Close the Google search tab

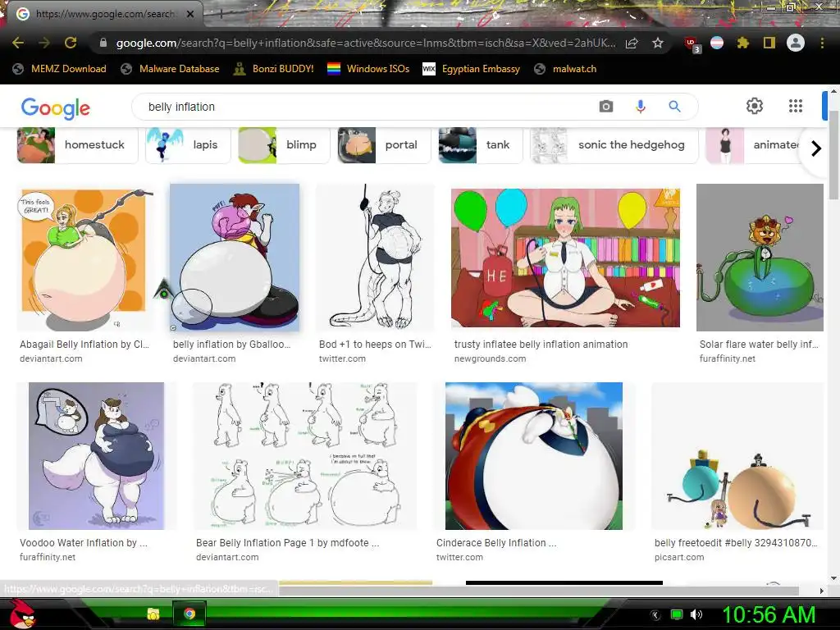(190, 14)
